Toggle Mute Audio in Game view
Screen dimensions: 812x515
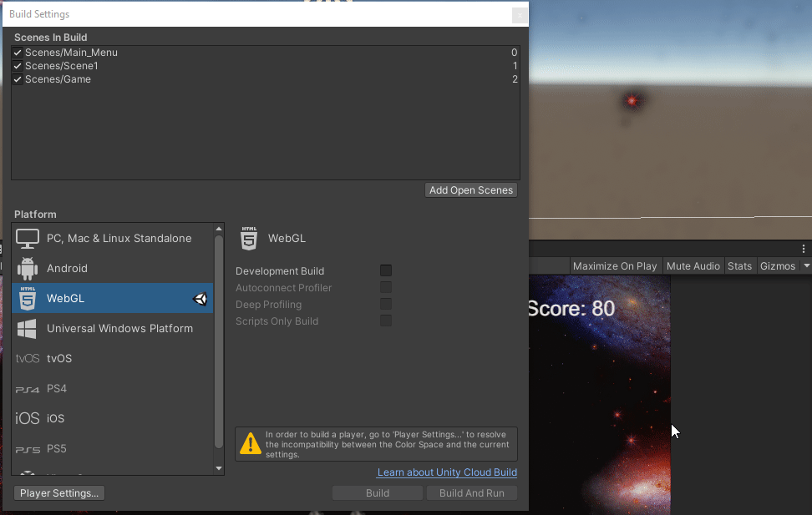[x=693, y=266]
